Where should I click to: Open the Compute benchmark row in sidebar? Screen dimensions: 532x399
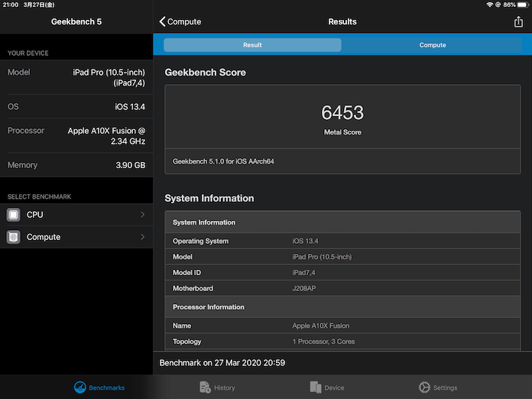point(76,237)
